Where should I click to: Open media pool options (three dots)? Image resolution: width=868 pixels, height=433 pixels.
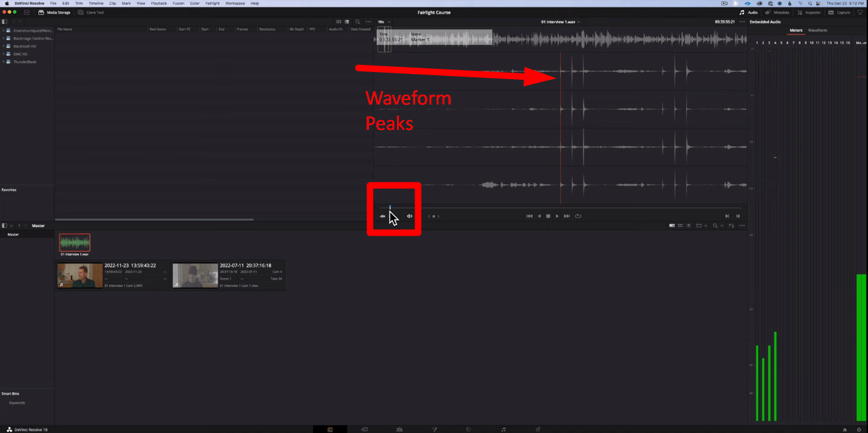[742, 225]
